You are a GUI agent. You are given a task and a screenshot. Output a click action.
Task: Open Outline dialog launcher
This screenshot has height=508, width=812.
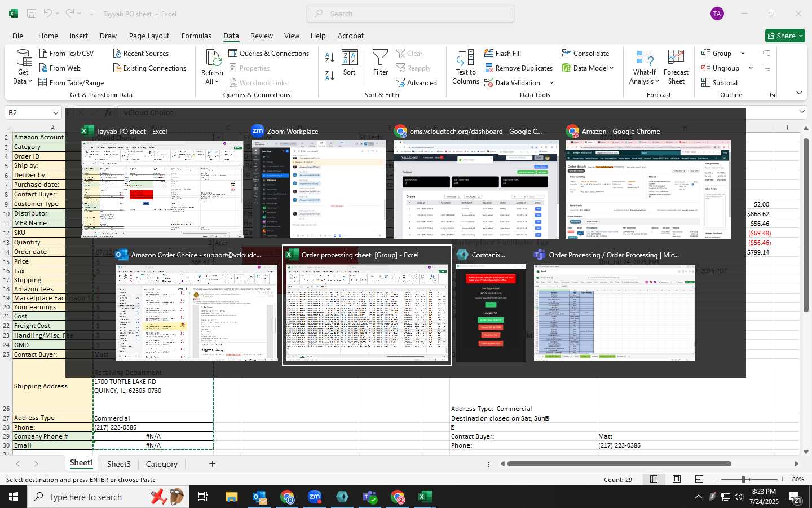(773, 95)
